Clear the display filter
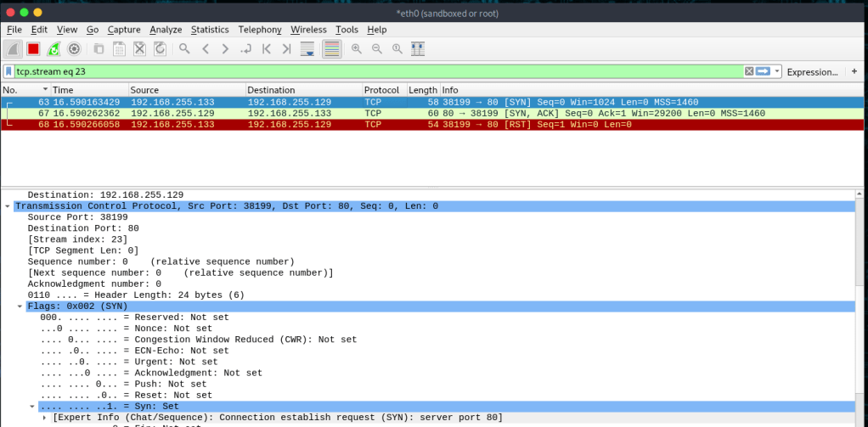The width and height of the screenshot is (868, 427). pos(749,71)
